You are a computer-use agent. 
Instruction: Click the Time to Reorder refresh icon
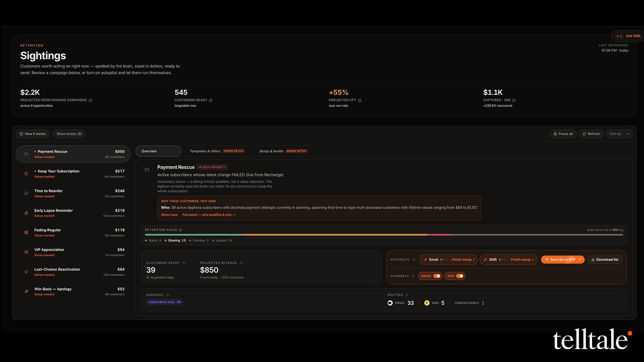[x=26, y=193]
